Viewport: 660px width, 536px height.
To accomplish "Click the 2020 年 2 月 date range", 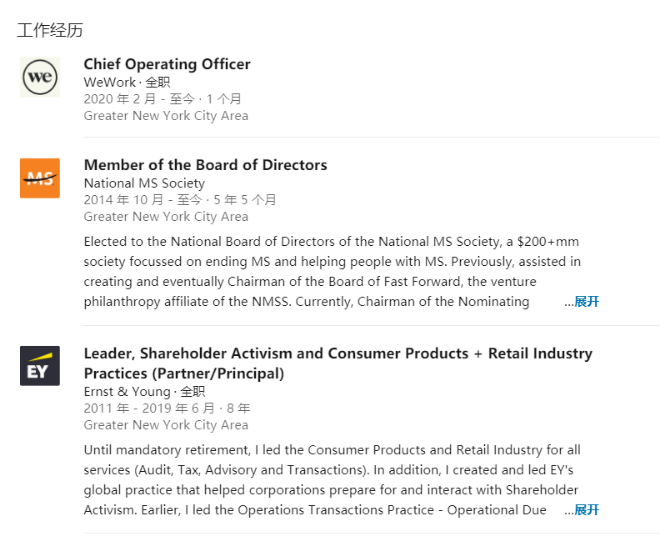I will coord(162,99).
